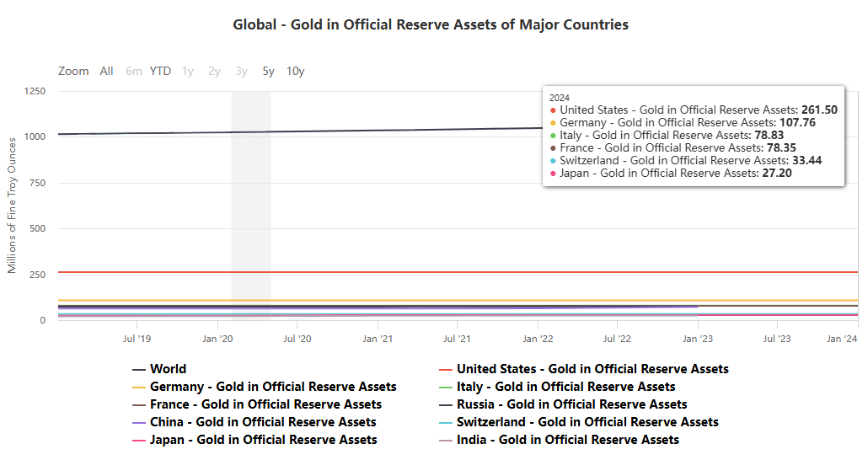Hide the United States gold series
The width and height of the screenshot is (868, 460).
592,369
